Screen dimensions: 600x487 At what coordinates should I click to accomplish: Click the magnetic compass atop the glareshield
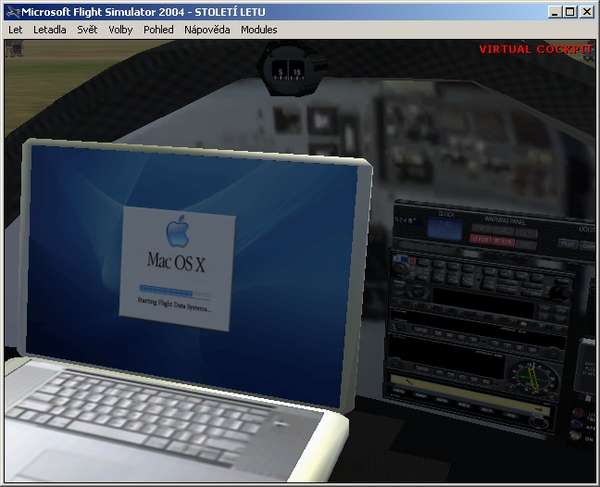click(x=291, y=72)
